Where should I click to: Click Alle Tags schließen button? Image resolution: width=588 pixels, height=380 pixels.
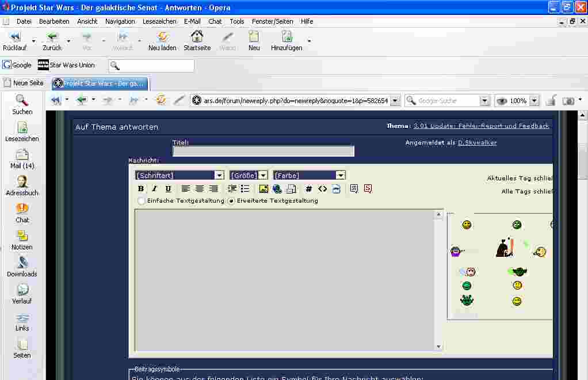click(527, 191)
